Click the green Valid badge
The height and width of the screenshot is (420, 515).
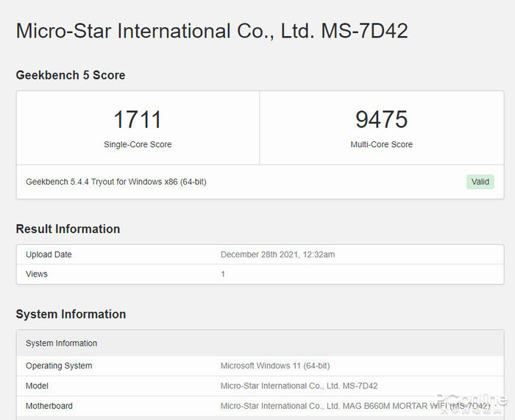[x=480, y=182]
